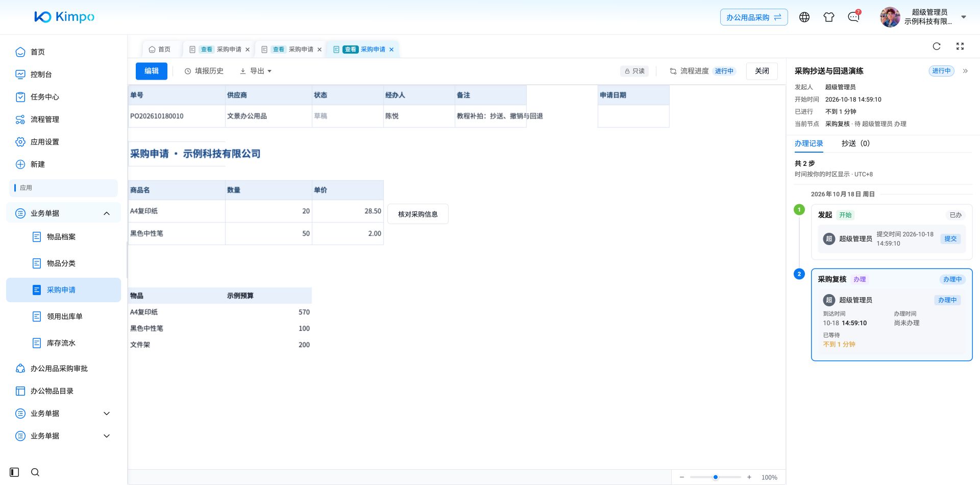Collapse the workflow side panel
Screen dimensions: 980x485
965,71
